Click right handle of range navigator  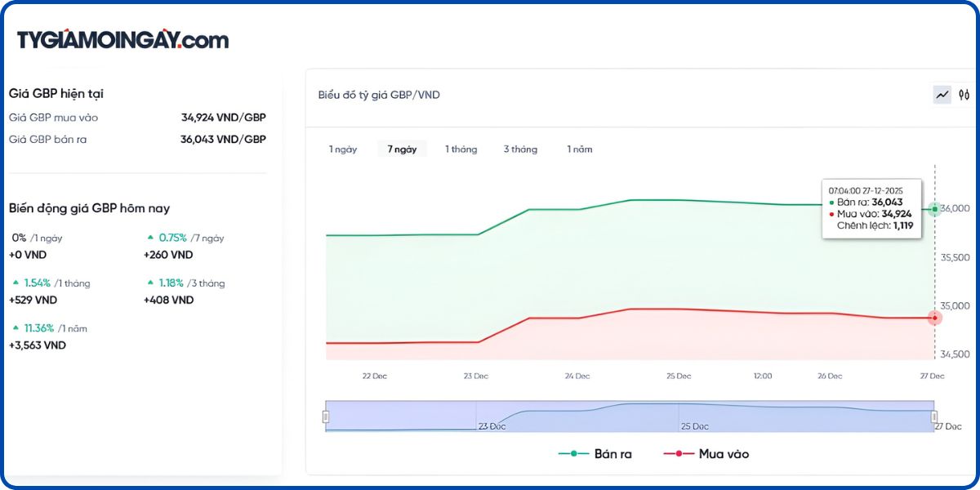[934, 416]
